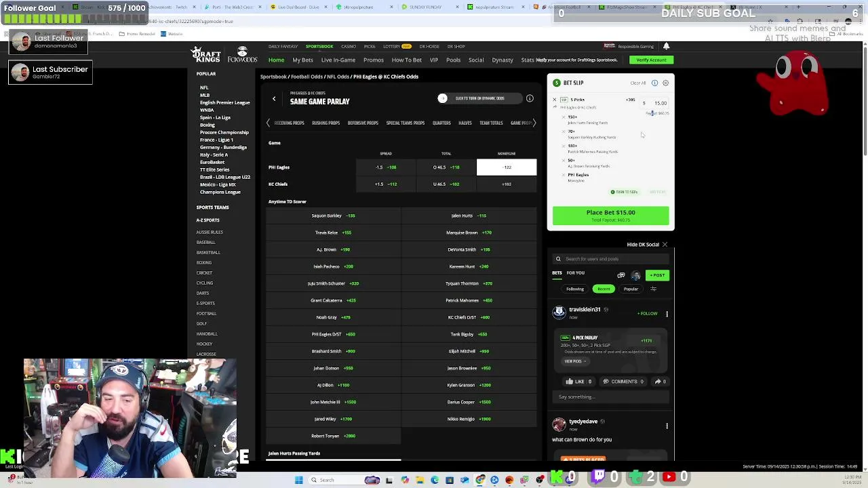
Task: Open English Premier League in sidebar
Action: (225, 102)
